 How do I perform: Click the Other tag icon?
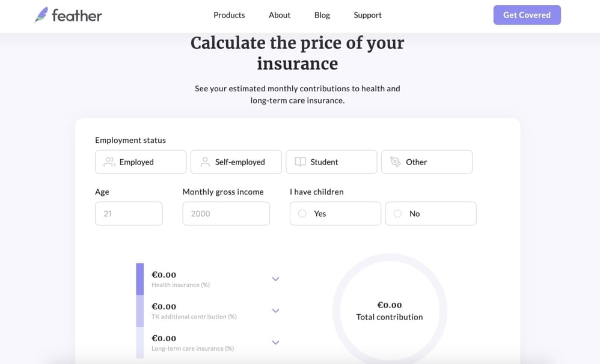tap(396, 162)
